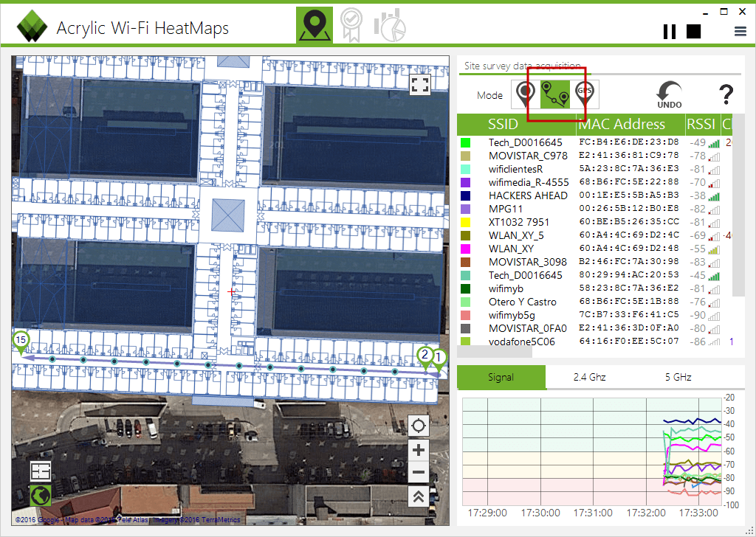This screenshot has width=756, height=537.
Task: Click the green swatch for Tech_D0016645 FC:B4
Action: click(465, 142)
